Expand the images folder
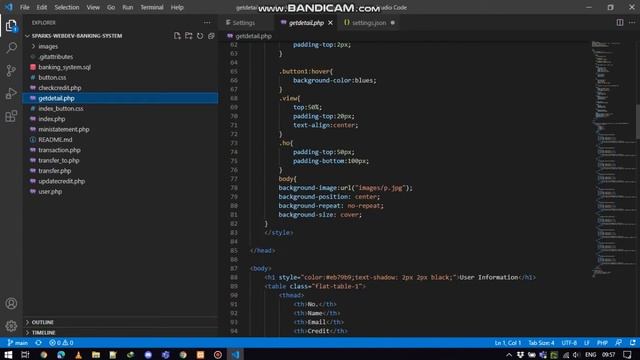The width and height of the screenshot is (640, 360). 48,47
